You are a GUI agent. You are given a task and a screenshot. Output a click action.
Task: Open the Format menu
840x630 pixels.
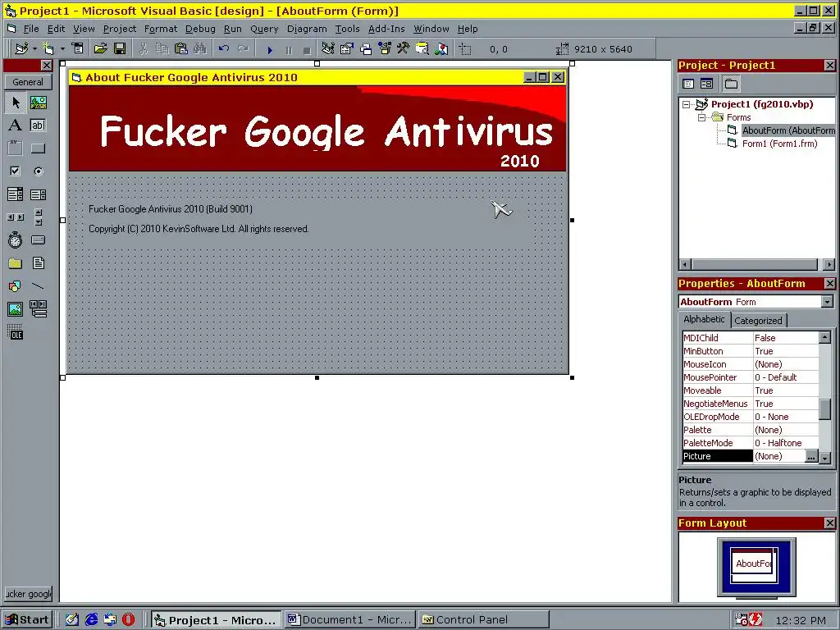[161, 29]
